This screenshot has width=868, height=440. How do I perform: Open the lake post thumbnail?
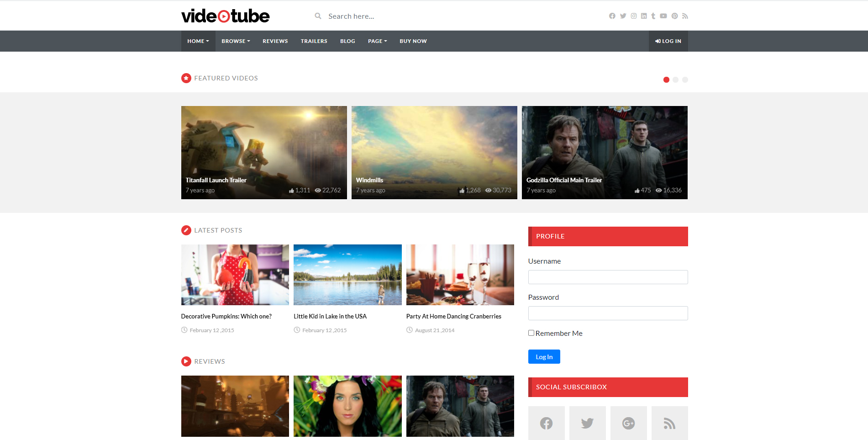tap(347, 275)
